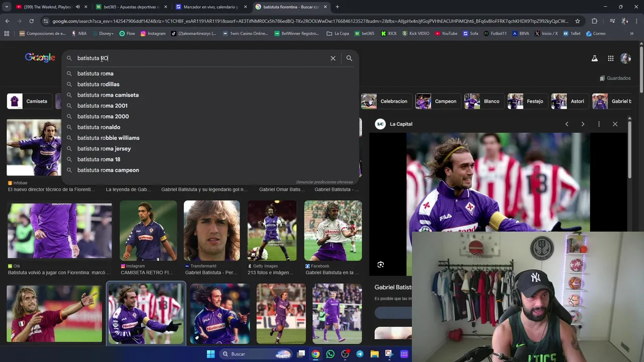
Task: Close the batistuta fiorentina tab
Action: 326,7
